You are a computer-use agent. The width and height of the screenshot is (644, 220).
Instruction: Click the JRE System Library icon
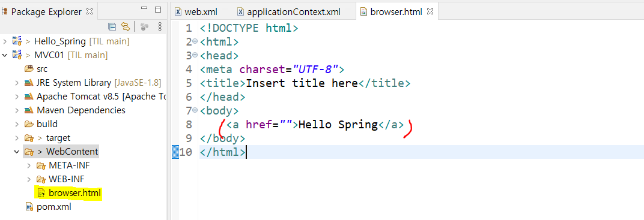coord(29,83)
